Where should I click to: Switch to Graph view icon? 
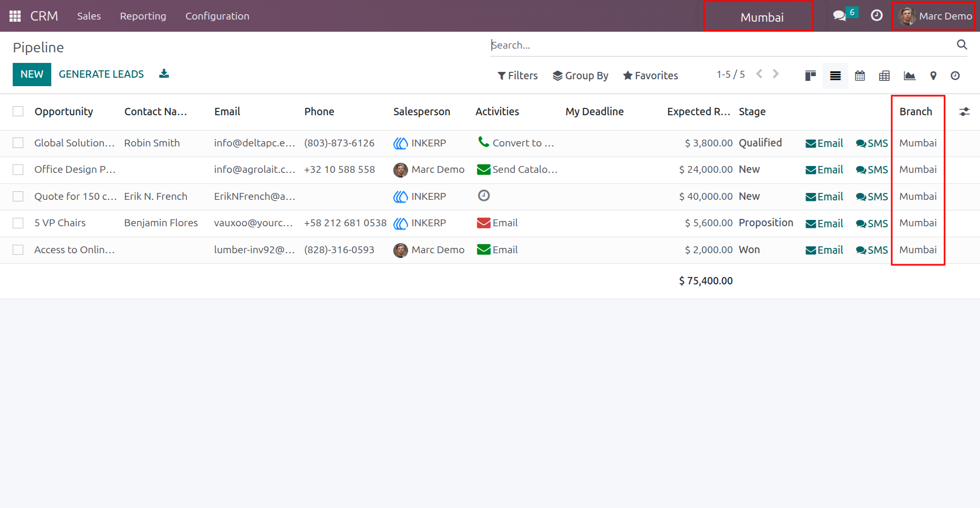point(909,76)
